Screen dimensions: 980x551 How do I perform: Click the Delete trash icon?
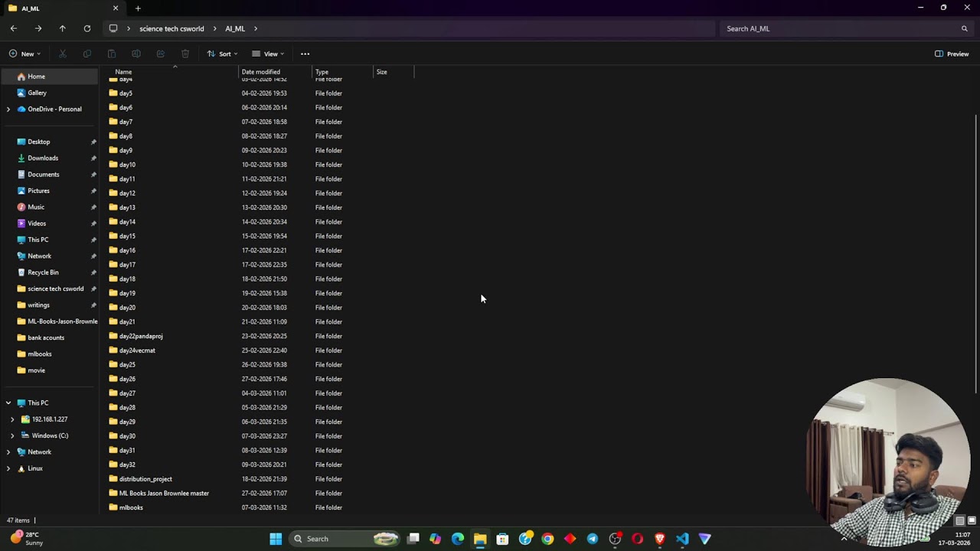[185, 54]
